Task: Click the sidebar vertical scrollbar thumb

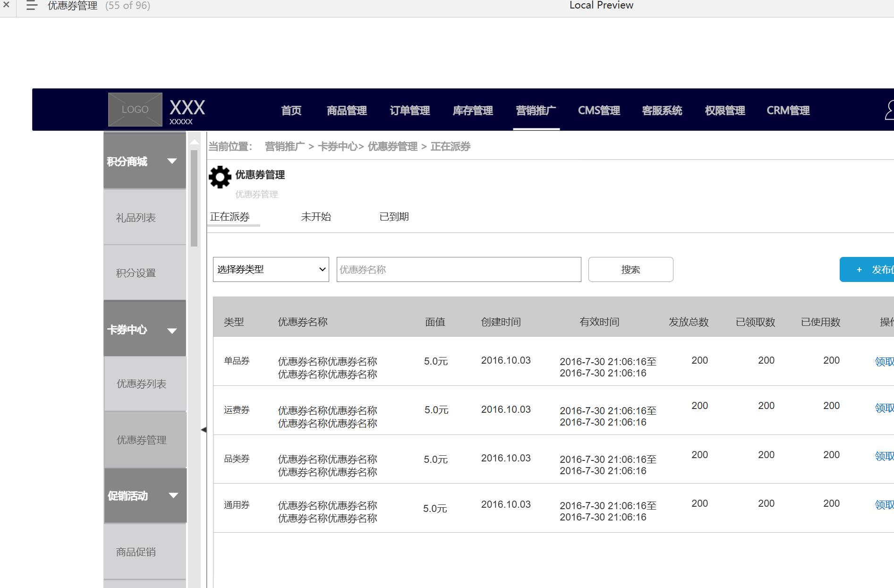Action: pyautogui.click(x=194, y=198)
